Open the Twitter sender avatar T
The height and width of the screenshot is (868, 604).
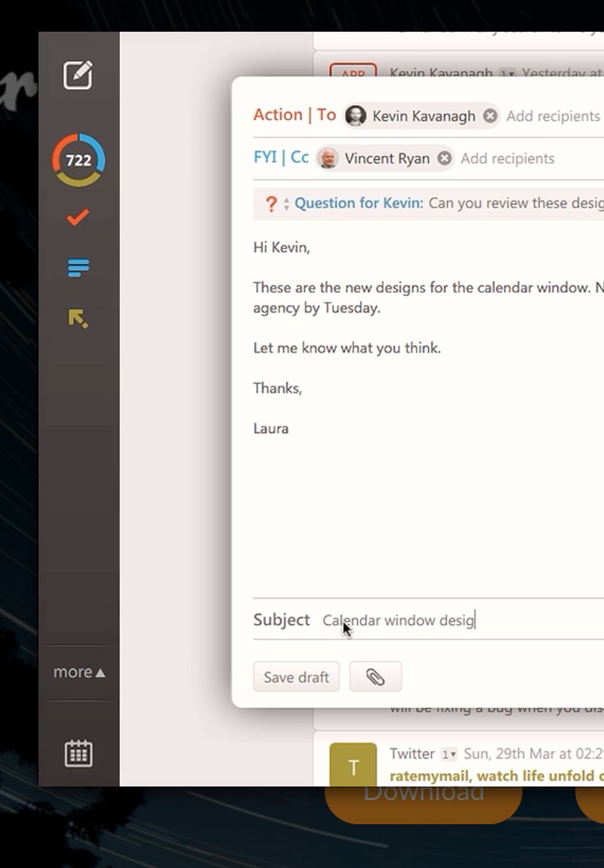click(353, 765)
